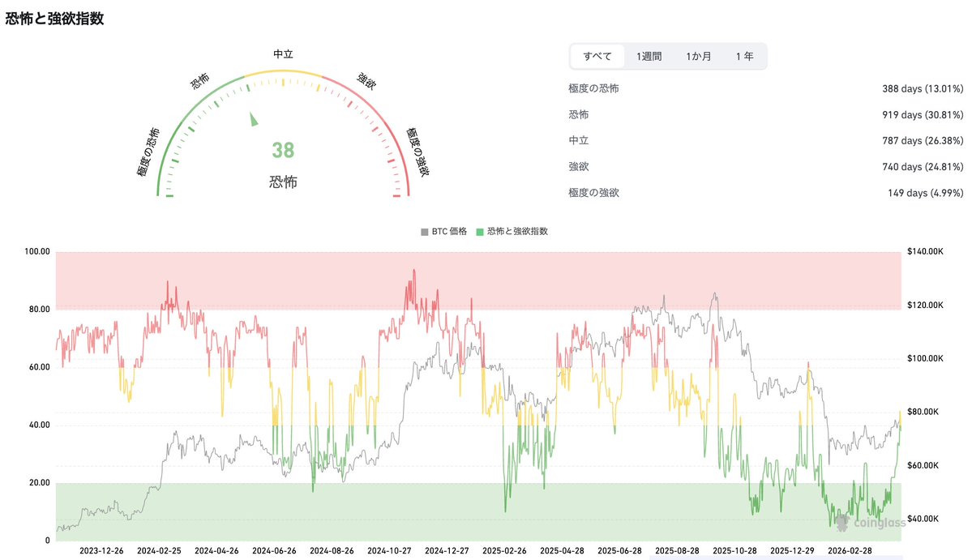Screen dimensions: 972x560
Task: Click the 中立 label atop the gauge
Action: click(x=283, y=54)
